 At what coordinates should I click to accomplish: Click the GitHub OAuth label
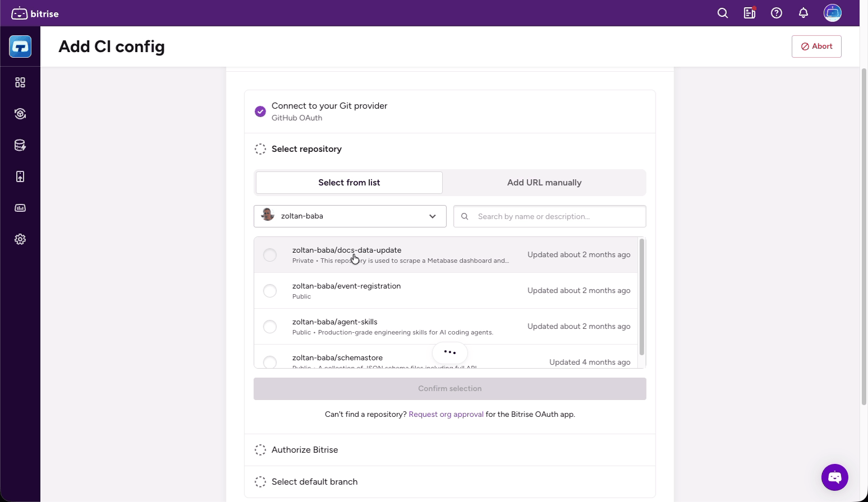(x=297, y=118)
